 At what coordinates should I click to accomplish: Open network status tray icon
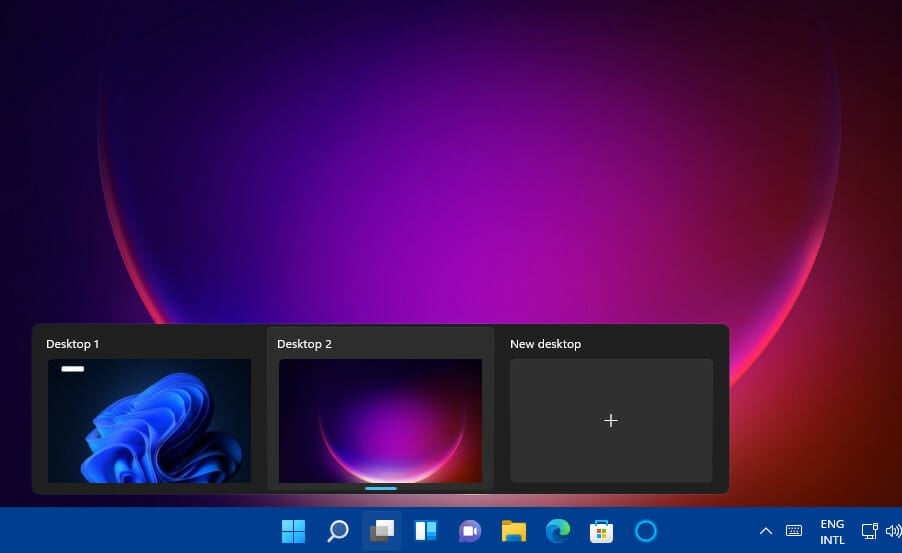869,531
